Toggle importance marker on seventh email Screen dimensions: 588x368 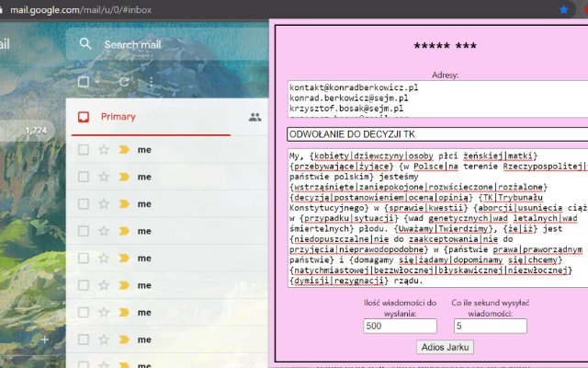click(x=124, y=312)
